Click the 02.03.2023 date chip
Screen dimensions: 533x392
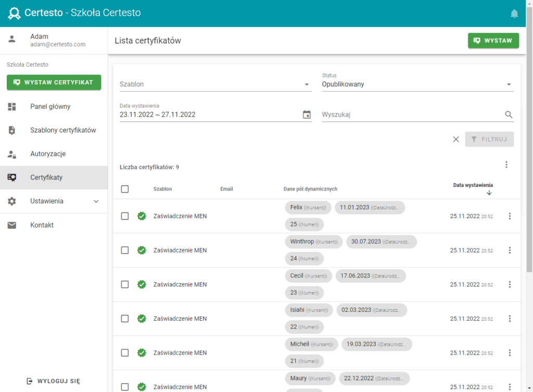372,310
